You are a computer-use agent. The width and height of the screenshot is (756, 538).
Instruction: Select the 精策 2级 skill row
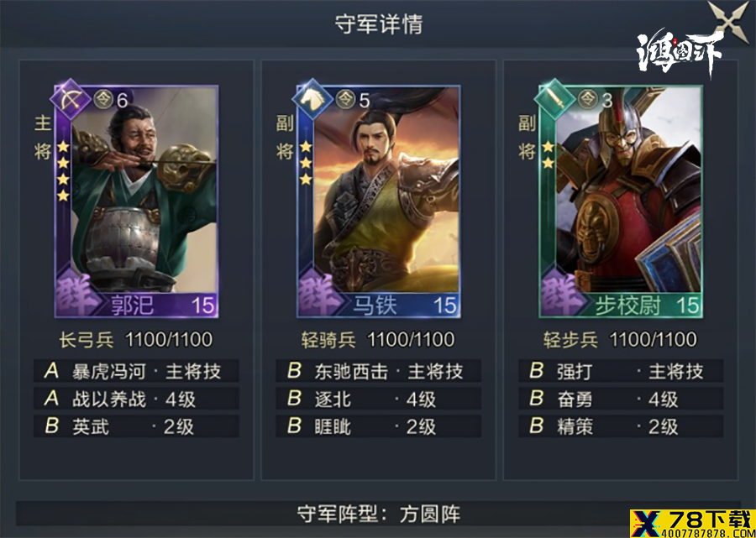(x=621, y=426)
